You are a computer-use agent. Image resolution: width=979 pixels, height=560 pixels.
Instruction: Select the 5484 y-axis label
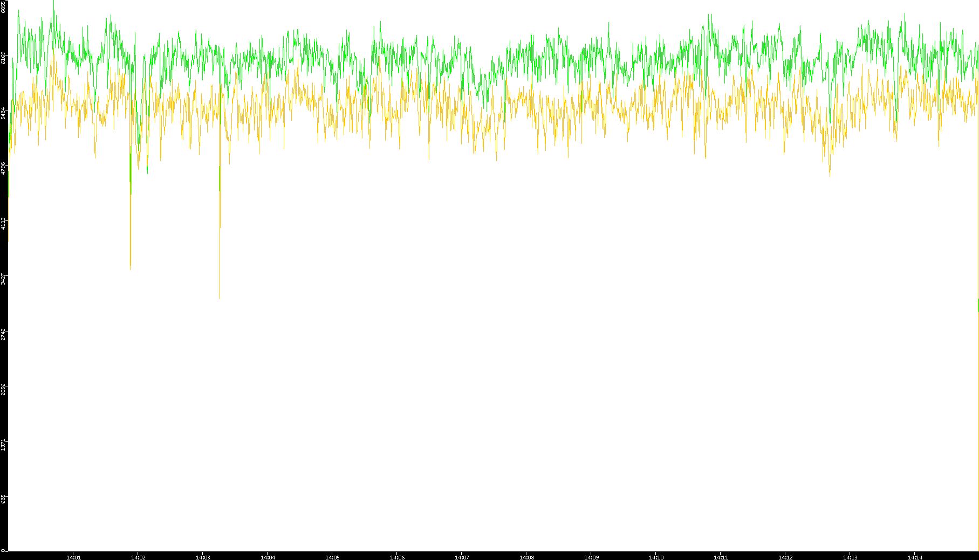pyautogui.click(x=3, y=113)
